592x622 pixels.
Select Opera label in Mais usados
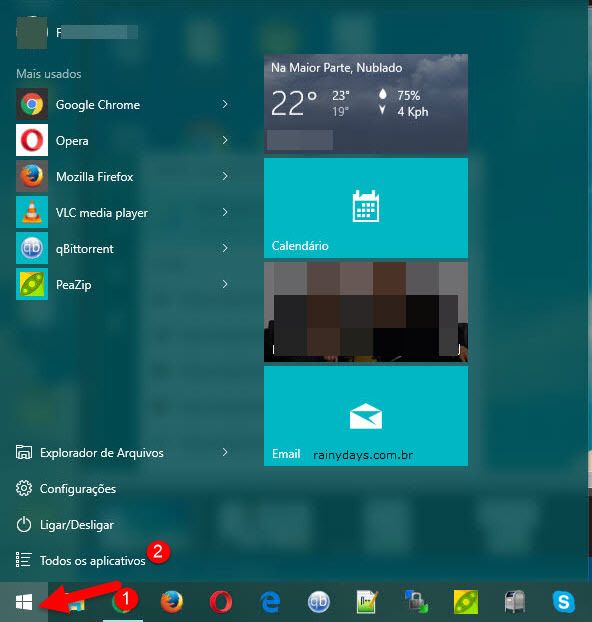tap(72, 141)
